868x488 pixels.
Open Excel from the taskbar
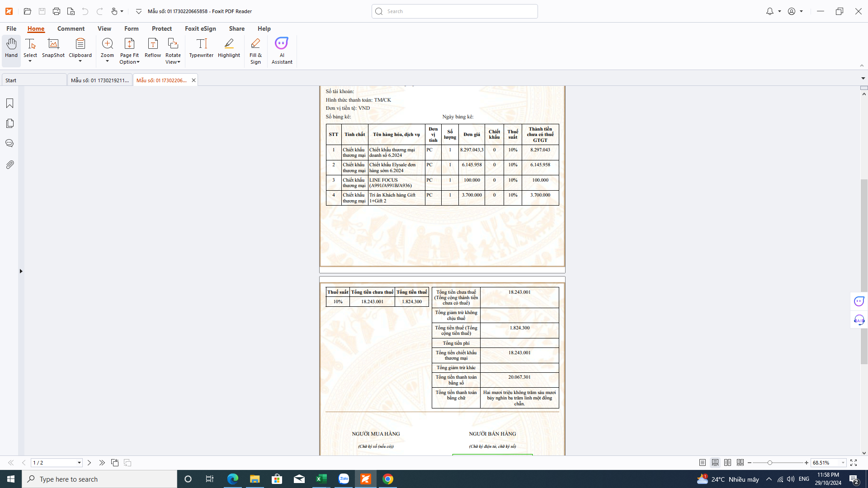pyautogui.click(x=321, y=479)
